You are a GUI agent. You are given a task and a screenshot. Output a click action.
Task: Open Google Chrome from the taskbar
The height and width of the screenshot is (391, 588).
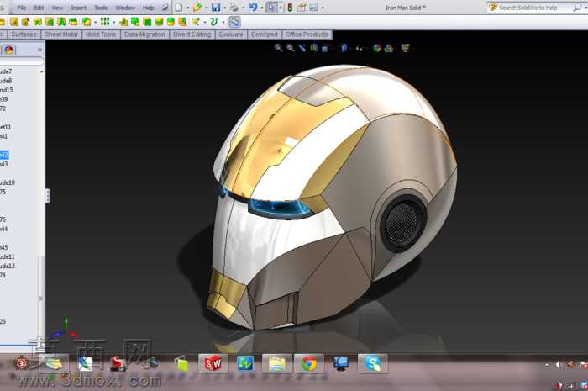(x=309, y=363)
